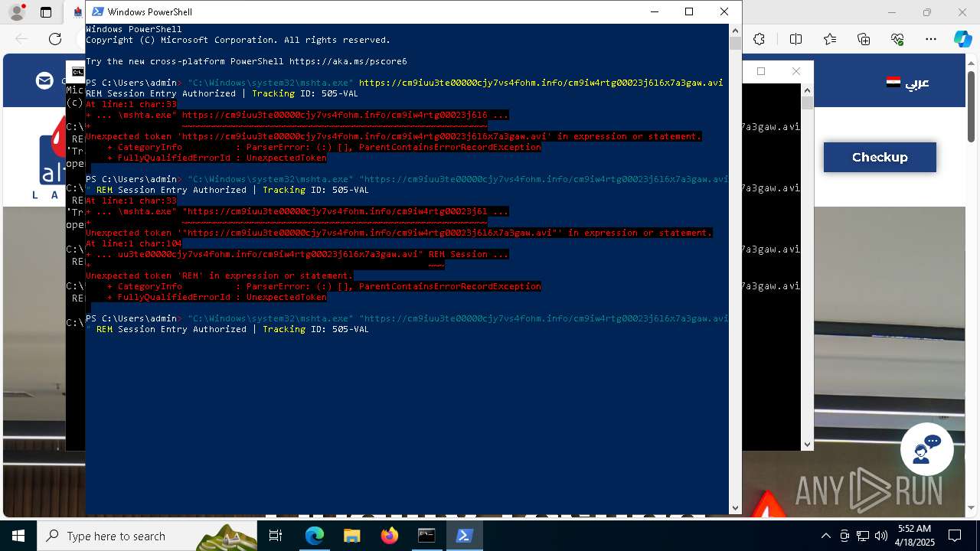This screenshot has height=551, width=980.
Task: Close the Windows PowerShell window
Action: [724, 11]
